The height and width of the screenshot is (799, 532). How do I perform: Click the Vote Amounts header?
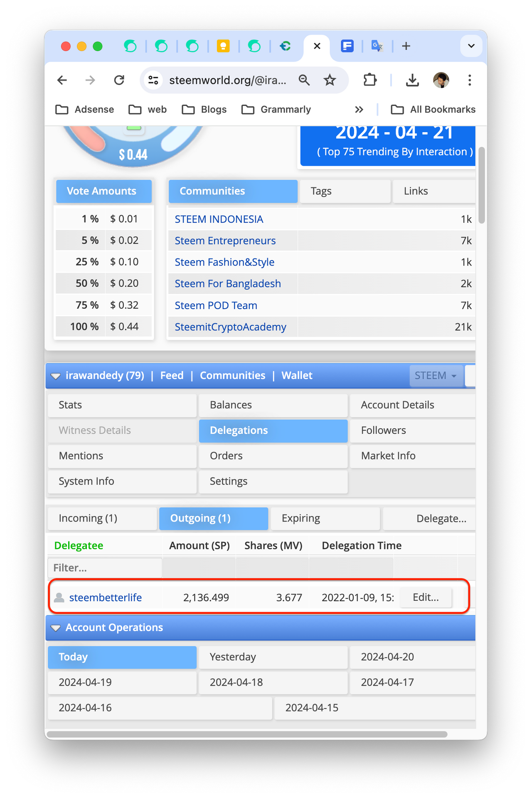pyautogui.click(x=104, y=191)
